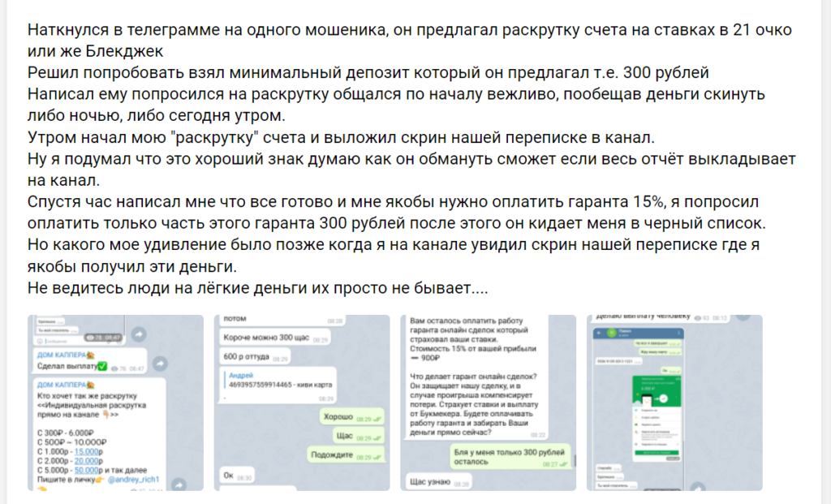Screen dimensions: 831x504
Task: Click the 'Ок' message bubble
Action: pos(236,476)
